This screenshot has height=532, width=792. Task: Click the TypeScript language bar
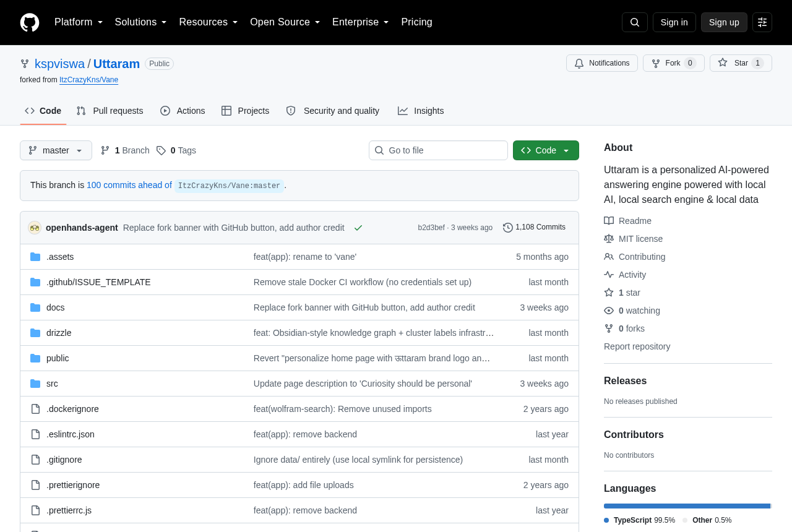(687, 506)
